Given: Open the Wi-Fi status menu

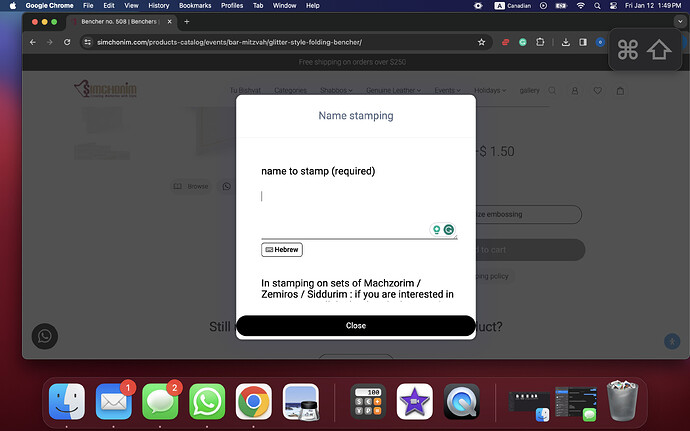Looking at the screenshot, I should pos(581,6).
